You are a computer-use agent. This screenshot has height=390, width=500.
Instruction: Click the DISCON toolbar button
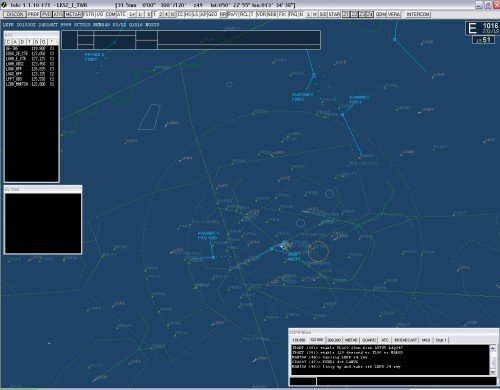[x=15, y=14]
